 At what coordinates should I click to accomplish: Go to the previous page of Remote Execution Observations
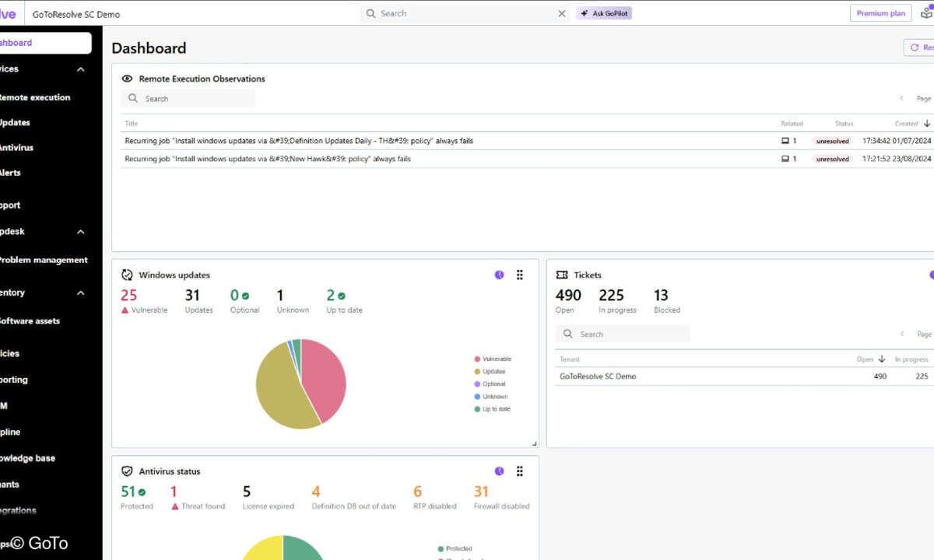click(x=901, y=99)
